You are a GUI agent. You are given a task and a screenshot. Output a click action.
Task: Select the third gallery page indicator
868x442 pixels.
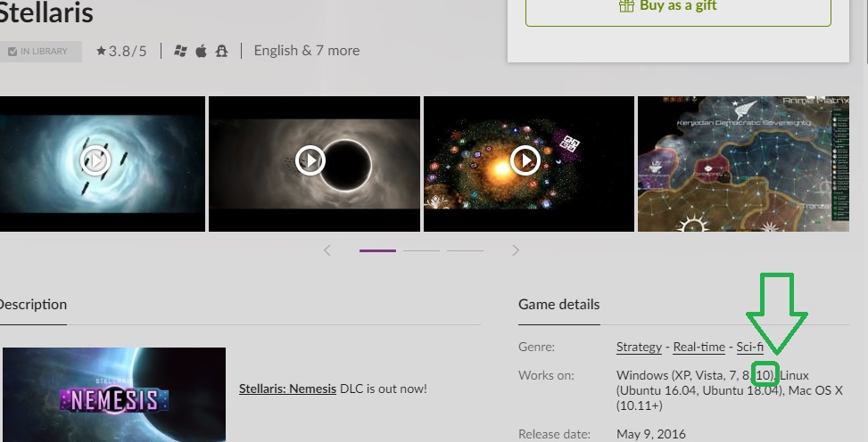(465, 250)
